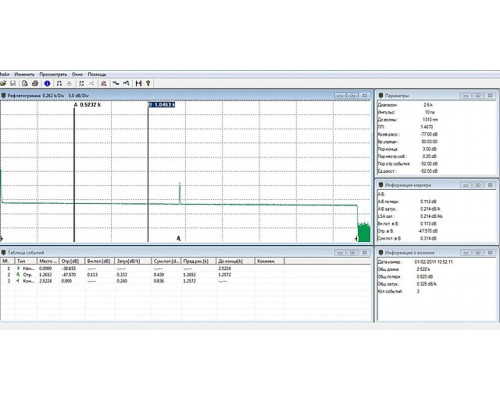Select the non-reflective event curve tool icon
Viewport: 500px width, 400px height.
(x=115, y=83)
